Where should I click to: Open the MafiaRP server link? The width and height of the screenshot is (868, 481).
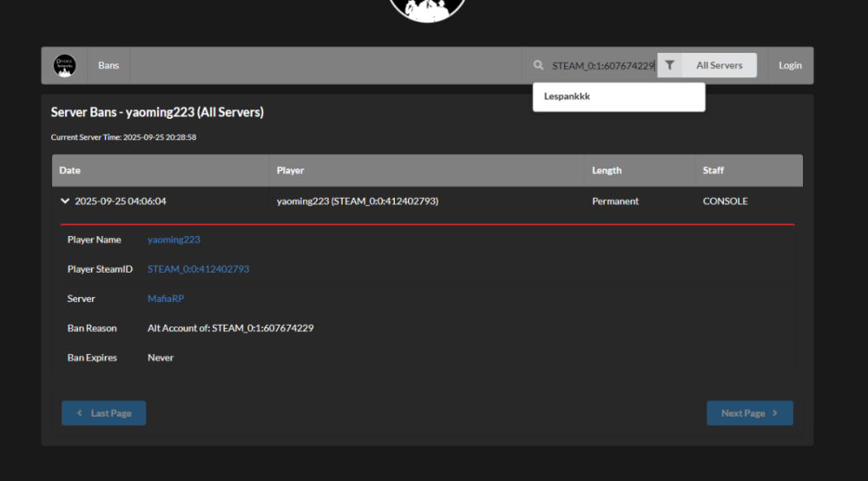[x=166, y=299]
